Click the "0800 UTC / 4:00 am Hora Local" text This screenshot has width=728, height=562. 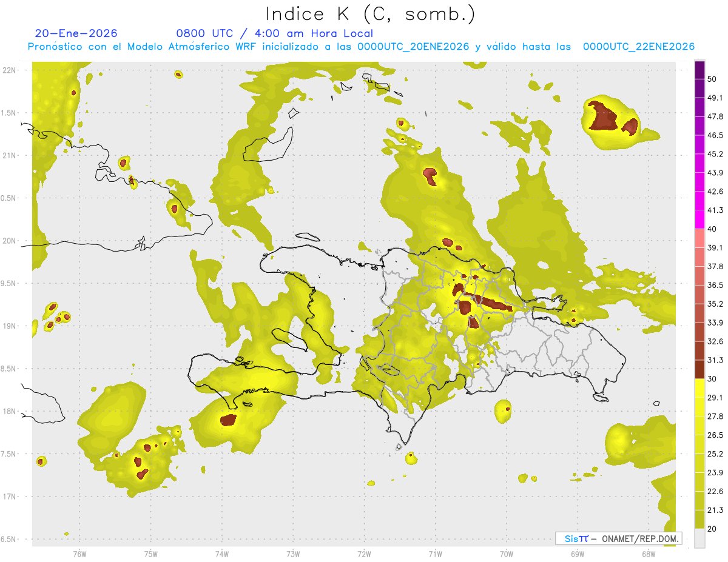[x=275, y=33]
